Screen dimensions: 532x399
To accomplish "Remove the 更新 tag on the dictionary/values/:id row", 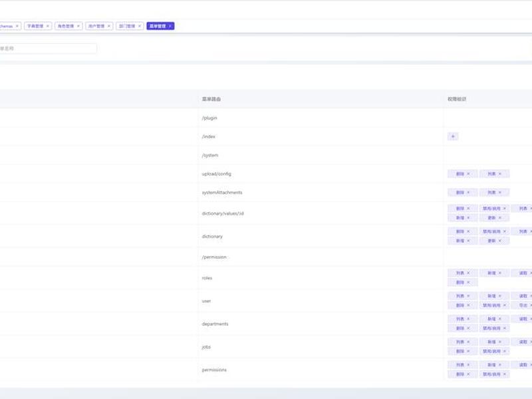I will click(500, 218).
